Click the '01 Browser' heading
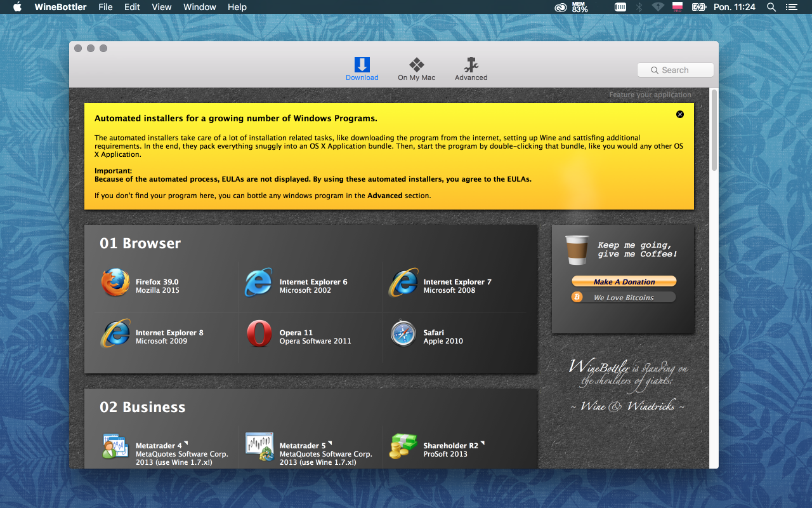The height and width of the screenshot is (508, 812). coord(140,243)
